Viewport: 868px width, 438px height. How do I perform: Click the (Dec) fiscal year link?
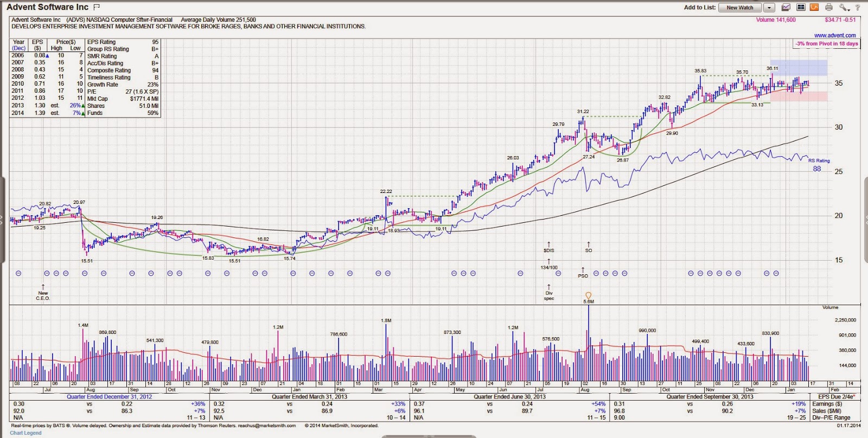click(19, 48)
